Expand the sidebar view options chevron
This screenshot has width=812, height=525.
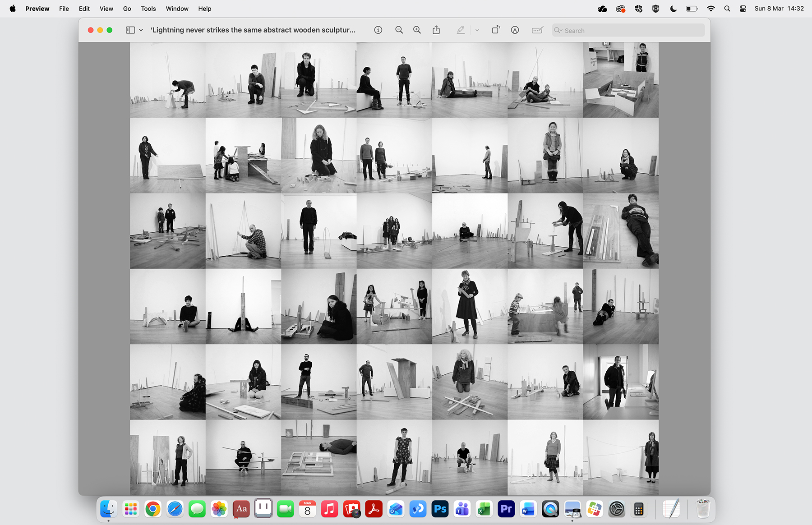(x=141, y=30)
